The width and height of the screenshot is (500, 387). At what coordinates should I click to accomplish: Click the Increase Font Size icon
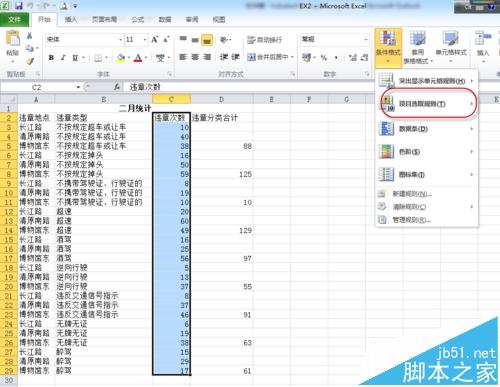pos(154,40)
